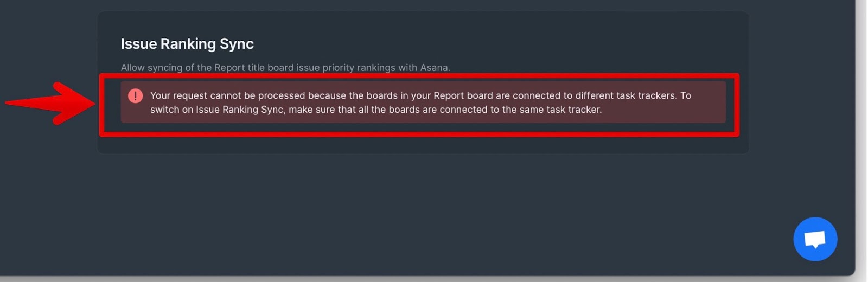Select the Issue Ranking Sync heading
This screenshot has width=868, height=282.
(187, 44)
